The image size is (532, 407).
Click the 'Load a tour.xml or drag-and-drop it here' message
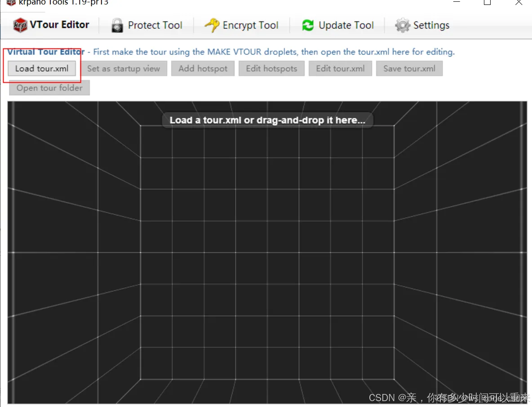point(267,120)
